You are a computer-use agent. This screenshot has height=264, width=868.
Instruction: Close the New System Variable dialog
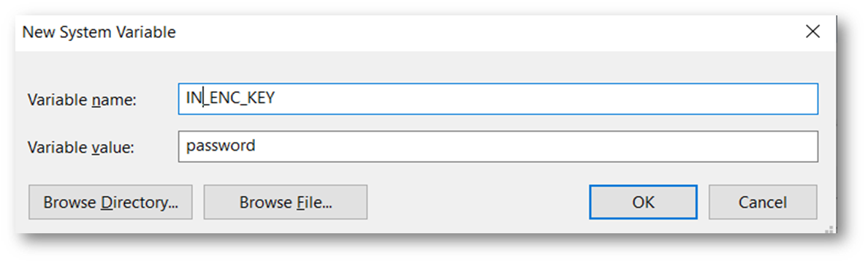point(812,31)
